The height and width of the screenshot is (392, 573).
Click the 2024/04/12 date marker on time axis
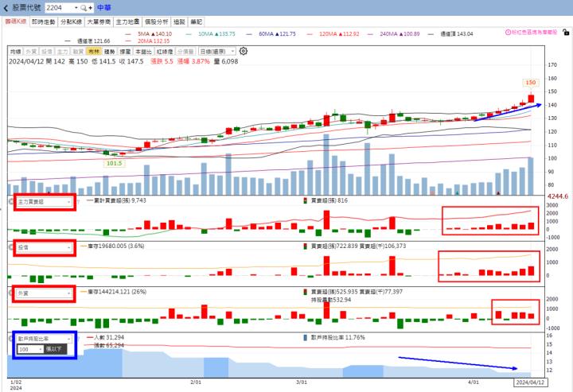click(x=530, y=382)
